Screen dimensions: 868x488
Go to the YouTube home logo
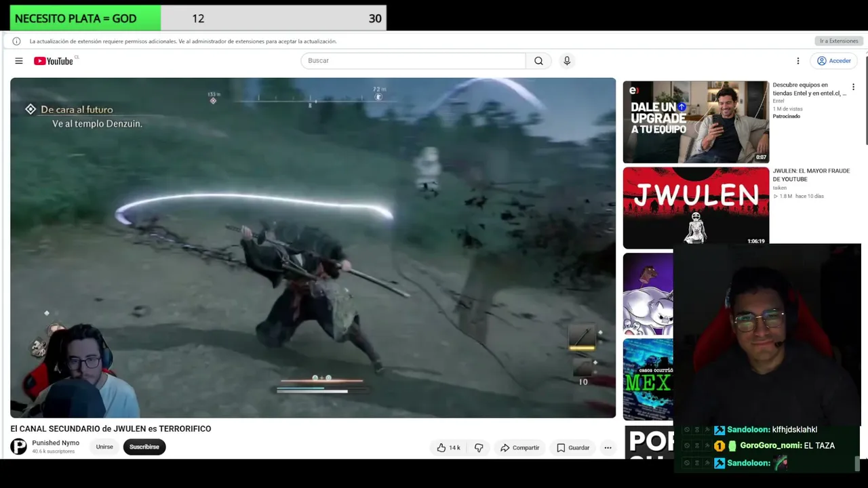(x=54, y=61)
